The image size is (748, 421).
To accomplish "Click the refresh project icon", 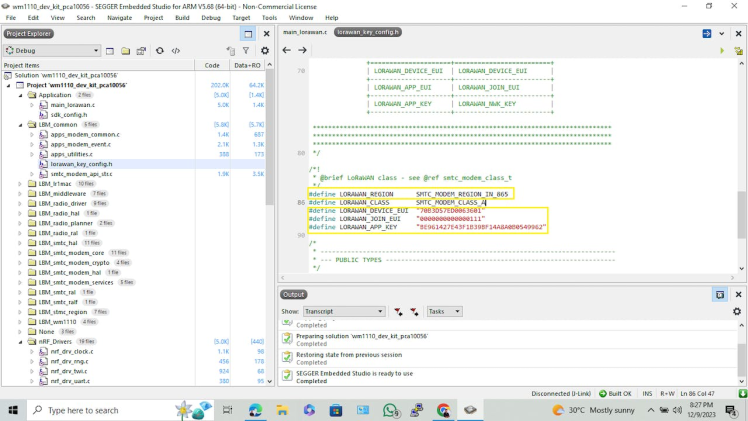I will point(159,50).
